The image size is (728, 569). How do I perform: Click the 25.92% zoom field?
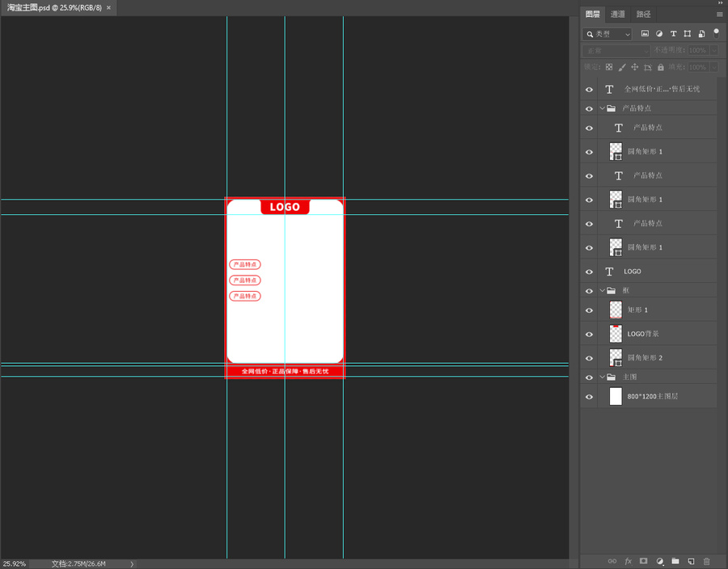pyautogui.click(x=15, y=564)
